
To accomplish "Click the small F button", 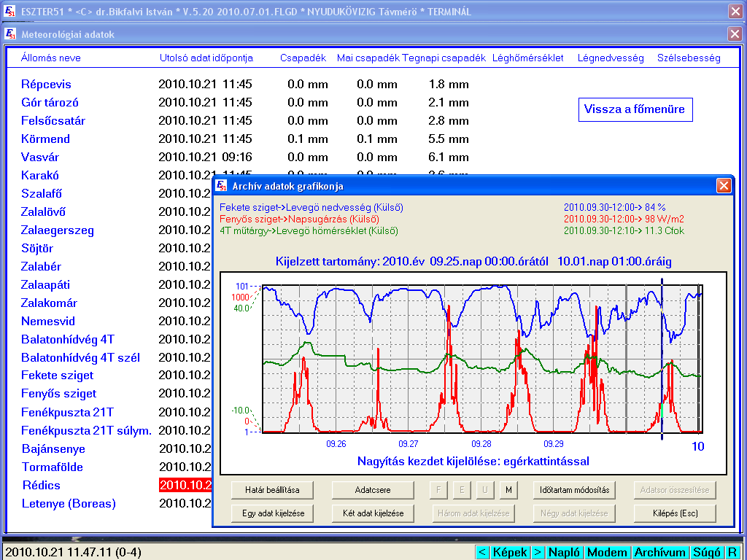I will point(438,489).
